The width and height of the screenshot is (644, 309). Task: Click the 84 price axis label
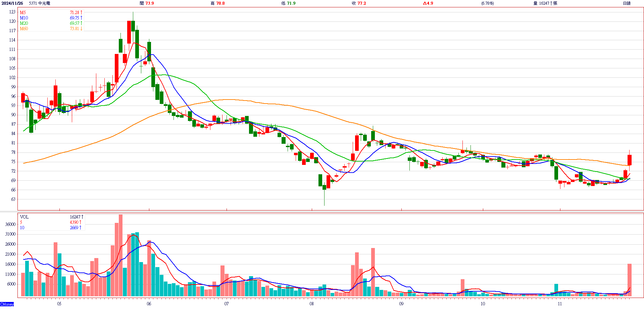13,134
